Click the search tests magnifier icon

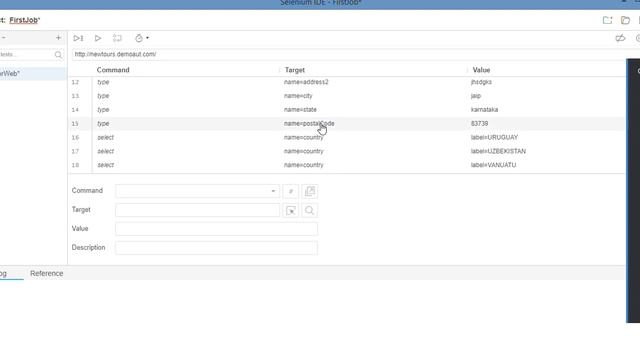pos(58,54)
